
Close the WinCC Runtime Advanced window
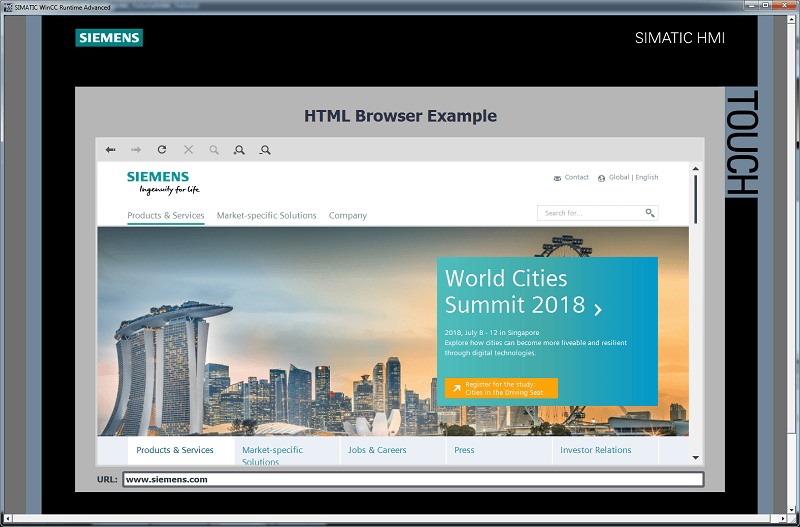785,5
